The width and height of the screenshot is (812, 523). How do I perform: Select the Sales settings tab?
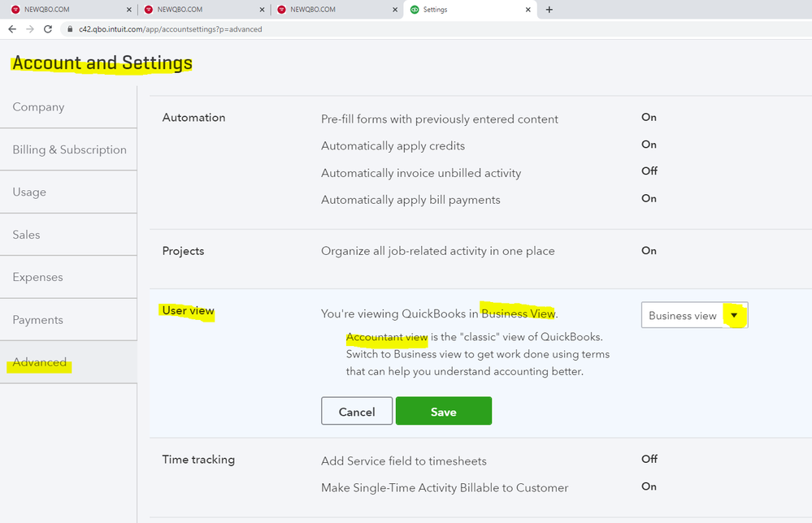(26, 235)
